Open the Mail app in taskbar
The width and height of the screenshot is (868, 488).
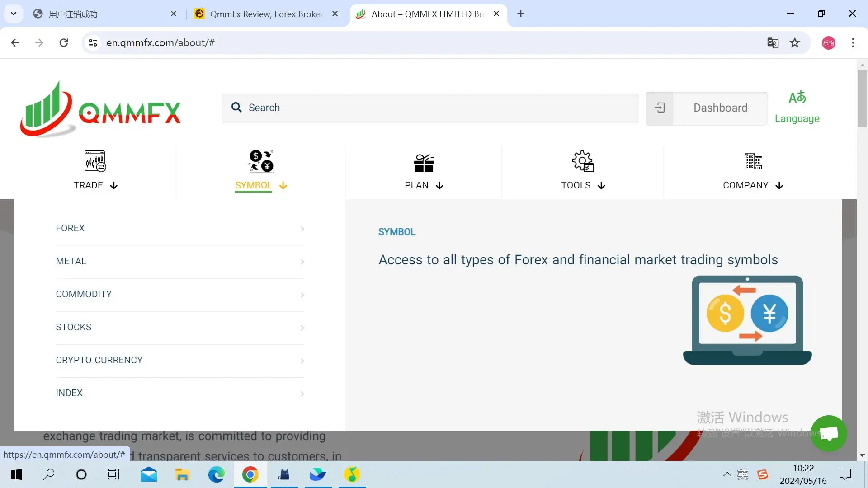[148, 474]
